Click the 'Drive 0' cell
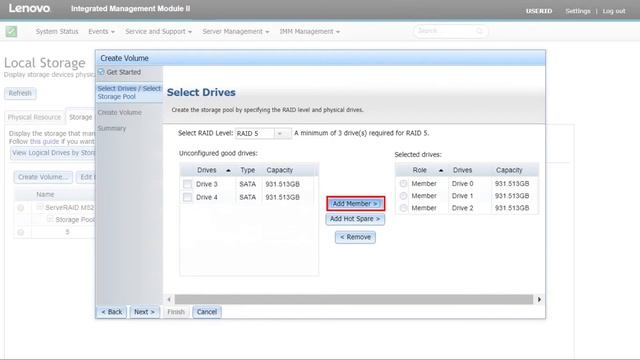This screenshot has width=640, height=360. coord(462,184)
